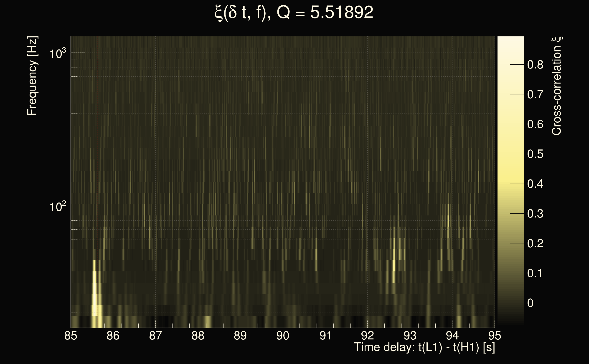The width and height of the screenshot is (589, 364).
Task: Click the 10^3 frequency axis label
Action: 58,53
